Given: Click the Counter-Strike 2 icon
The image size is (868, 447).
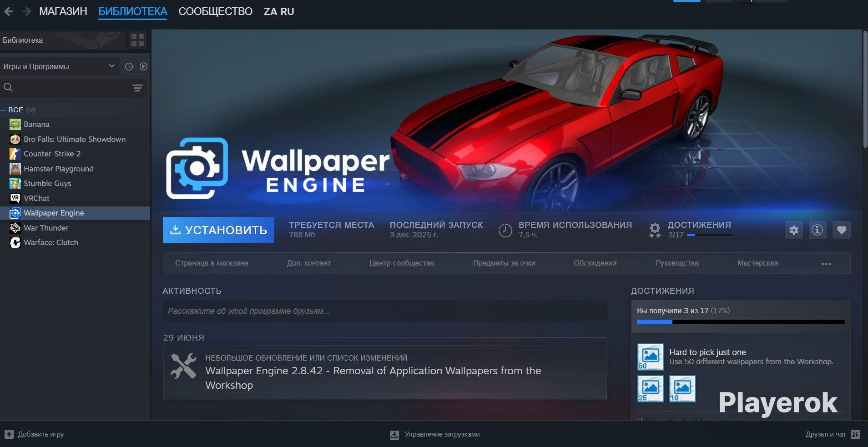Looking at the screenshot, I should pyautogui.click(x=15, y=154).
